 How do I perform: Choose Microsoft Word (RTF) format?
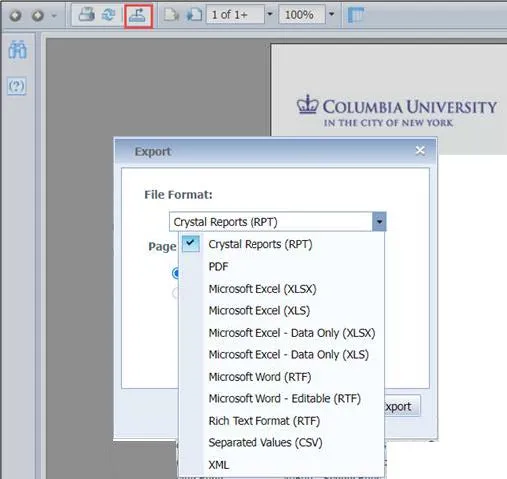pyautogui.click(x=282, y=377)
